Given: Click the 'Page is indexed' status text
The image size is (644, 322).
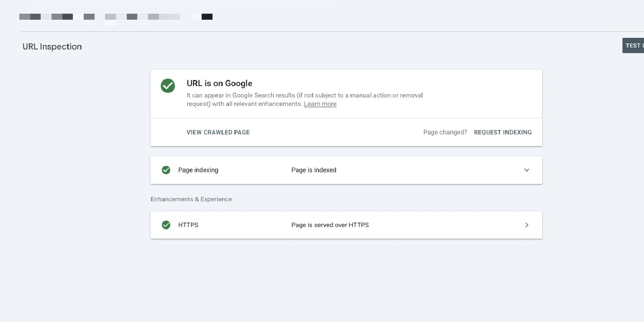Looking at the screenshot, I should click(314, 170).
